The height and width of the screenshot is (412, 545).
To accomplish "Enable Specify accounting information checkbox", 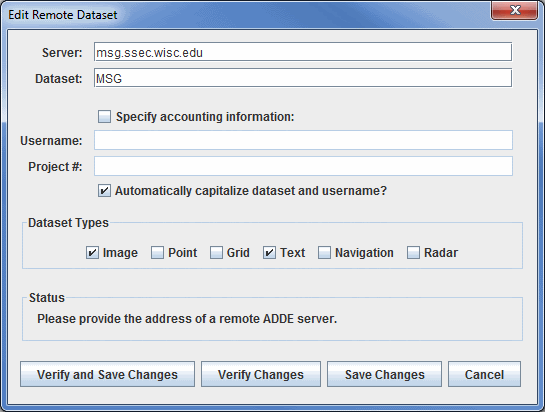I will pos(104,117).
